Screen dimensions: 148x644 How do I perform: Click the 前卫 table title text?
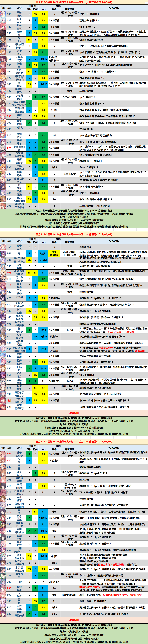pos(74,2)
